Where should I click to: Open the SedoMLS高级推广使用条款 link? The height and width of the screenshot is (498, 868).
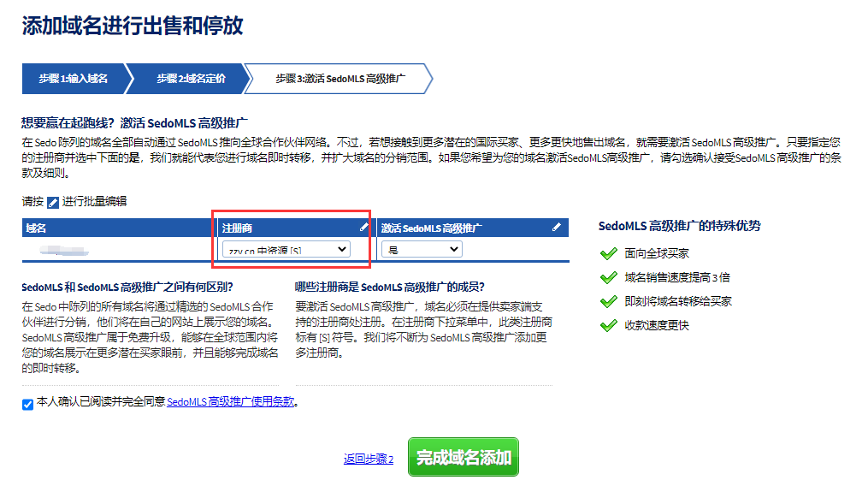point(230,401)
